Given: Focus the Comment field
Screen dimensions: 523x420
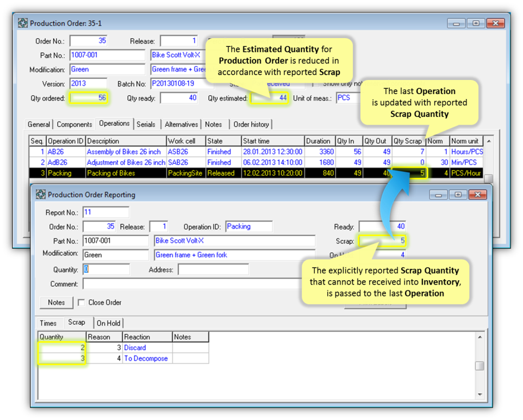Looking at the screenshot, I should 192,284.
